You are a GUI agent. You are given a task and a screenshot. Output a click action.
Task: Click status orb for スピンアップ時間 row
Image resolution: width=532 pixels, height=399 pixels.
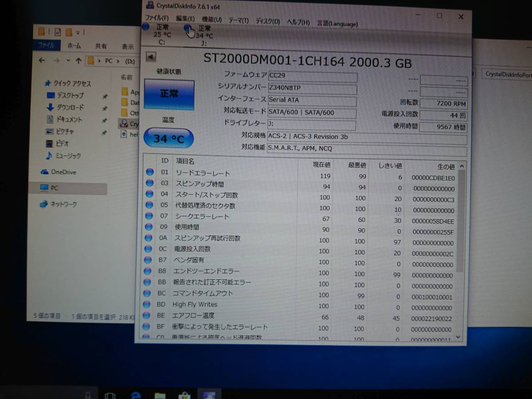tap(149, 183)
